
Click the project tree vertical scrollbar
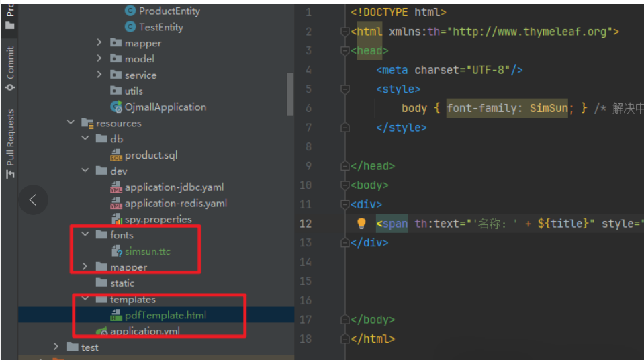point(290,95)
